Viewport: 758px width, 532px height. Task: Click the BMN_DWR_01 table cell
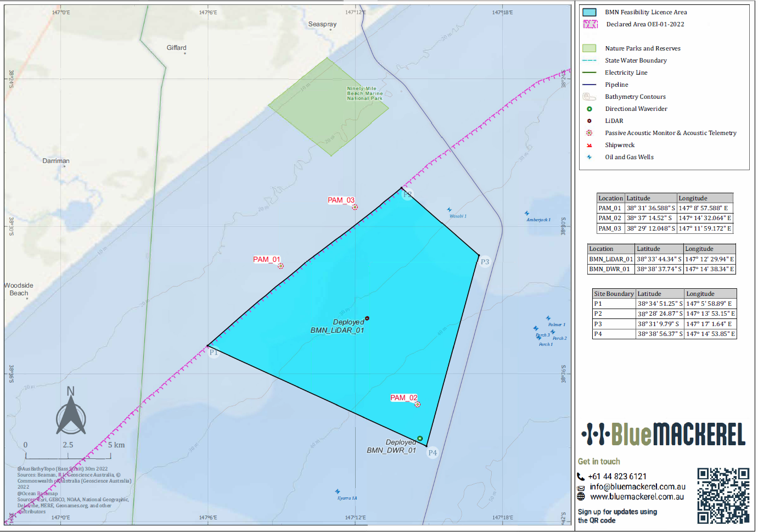tap(611, 269)
